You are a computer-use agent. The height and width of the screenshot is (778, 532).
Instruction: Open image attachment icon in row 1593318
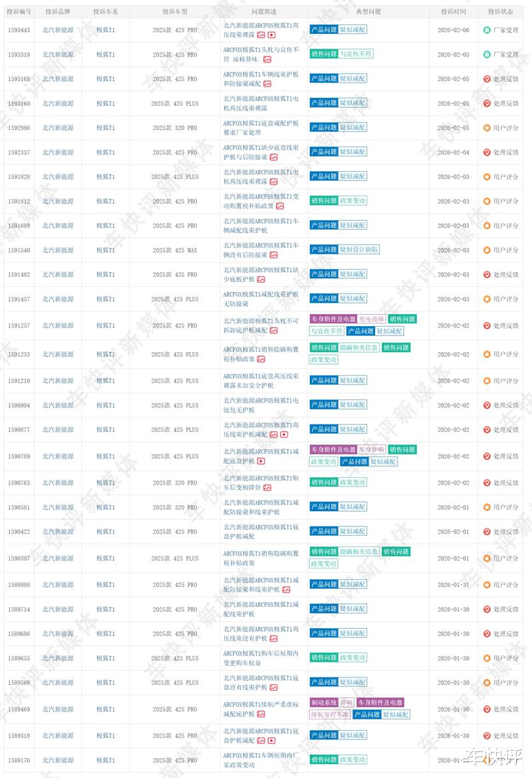[x=267, y=59]
